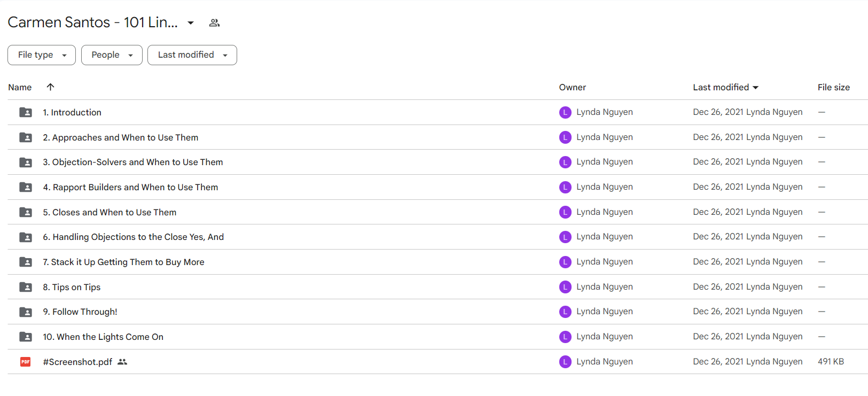
Task: Click the Last modified column sort dropdown
Action: (x=755, y=88)
